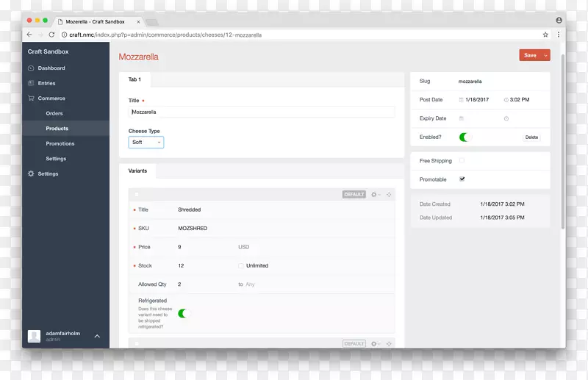Uncheck the Promotable checkbox
588x380 pixels.
[x=462, y=179]
